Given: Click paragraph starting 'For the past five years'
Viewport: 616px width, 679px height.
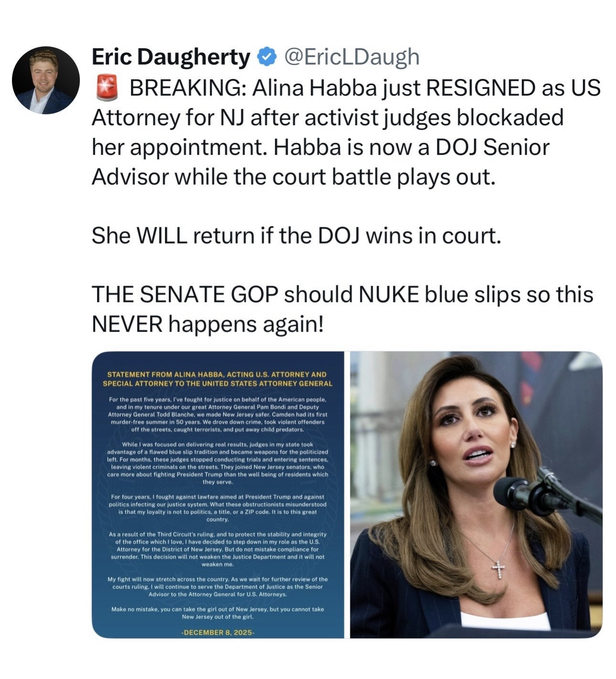Looking at the screenshot, I should [x=218, y=414].
